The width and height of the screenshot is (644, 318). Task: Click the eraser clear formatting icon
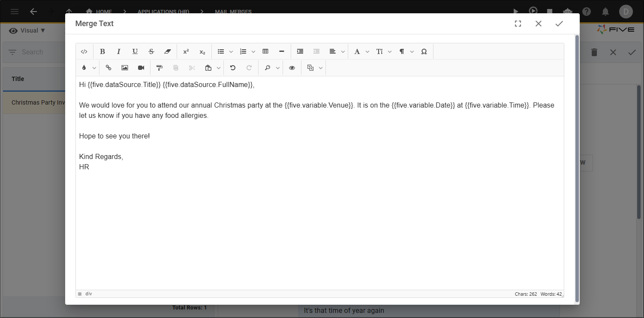coord(168,51)
